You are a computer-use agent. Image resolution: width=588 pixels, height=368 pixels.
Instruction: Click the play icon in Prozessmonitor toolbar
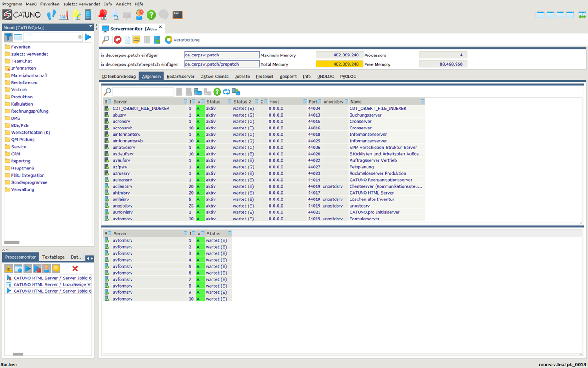tap(27, 268)
